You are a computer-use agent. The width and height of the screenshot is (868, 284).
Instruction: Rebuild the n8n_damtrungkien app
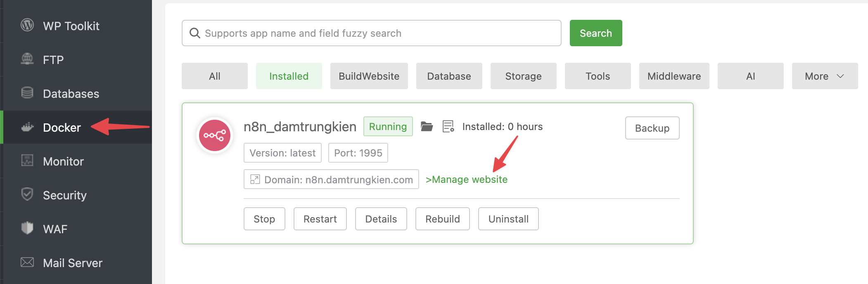(x=443, y=219)
